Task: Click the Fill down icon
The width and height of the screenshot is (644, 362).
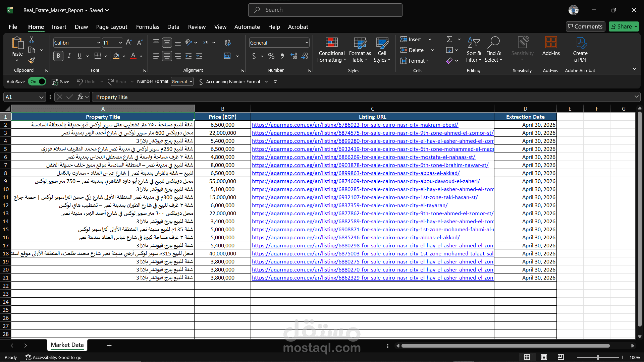Action: [x=449, y=50]
